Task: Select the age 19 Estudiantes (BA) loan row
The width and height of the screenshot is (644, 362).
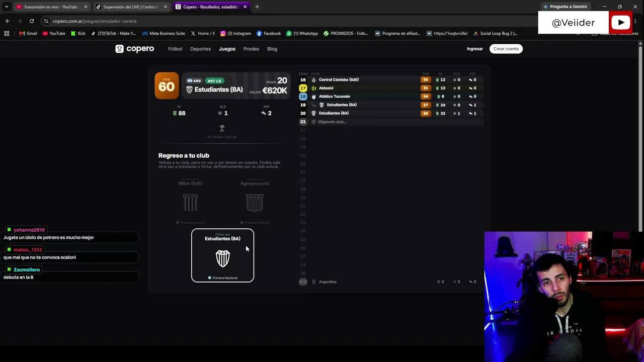Action: 390,105
